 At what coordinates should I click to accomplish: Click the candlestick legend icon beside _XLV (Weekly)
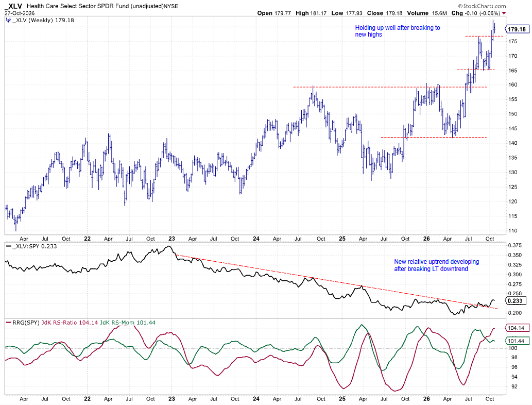pos(8,21)
